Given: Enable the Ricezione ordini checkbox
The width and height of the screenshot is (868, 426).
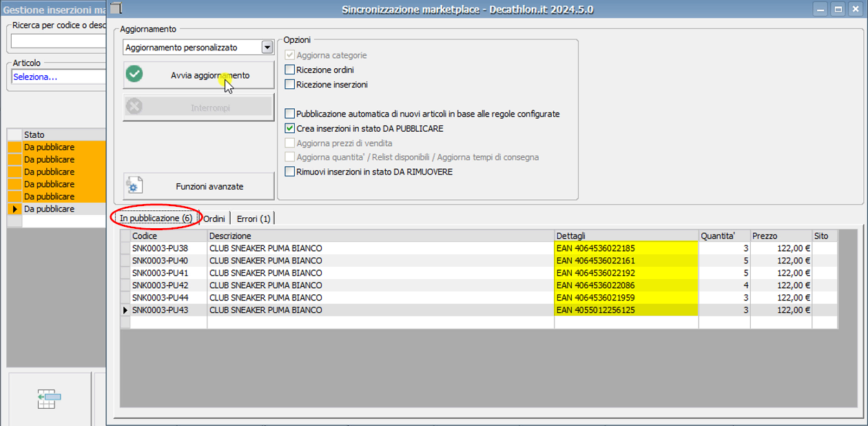Looking at the screenshot, I should [x=290, y=70].
